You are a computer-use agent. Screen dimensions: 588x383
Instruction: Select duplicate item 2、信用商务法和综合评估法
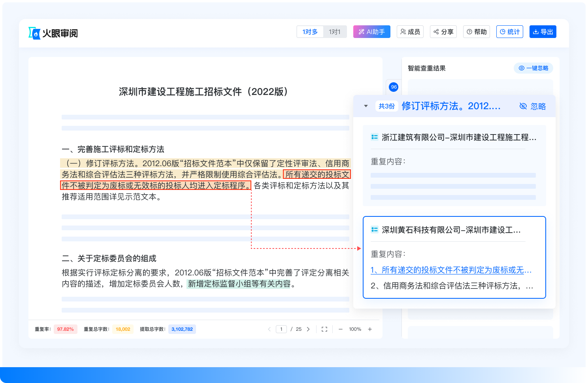coord(452,286)
